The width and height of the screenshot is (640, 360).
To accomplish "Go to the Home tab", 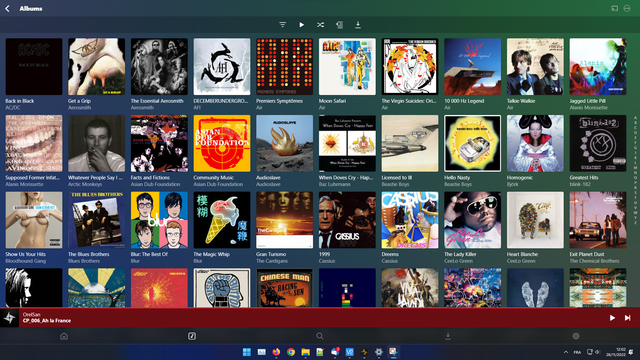I will (x=64, y=336).
